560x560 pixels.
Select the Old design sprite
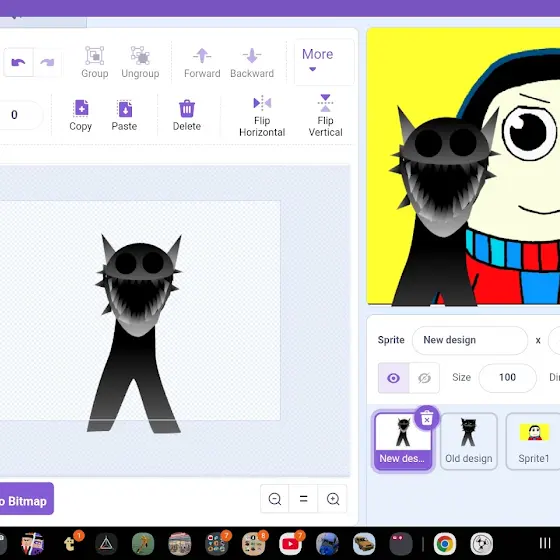(x=469, y=441)
